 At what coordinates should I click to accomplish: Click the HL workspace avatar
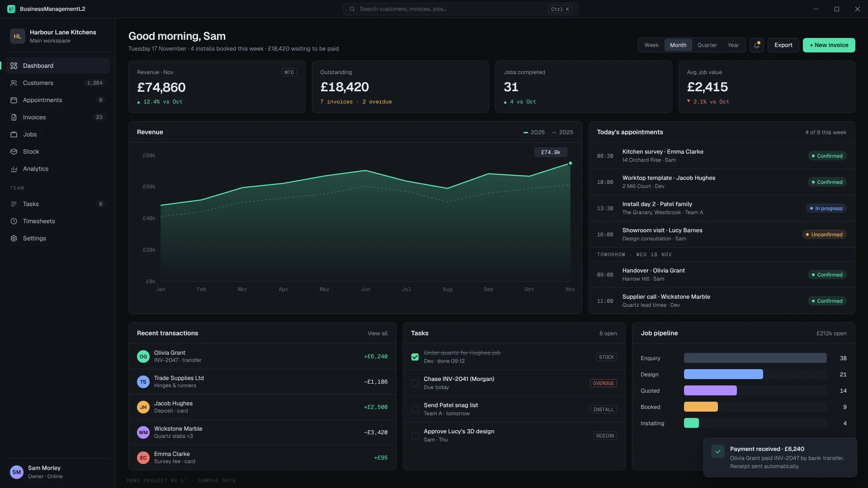pos(18,36)
